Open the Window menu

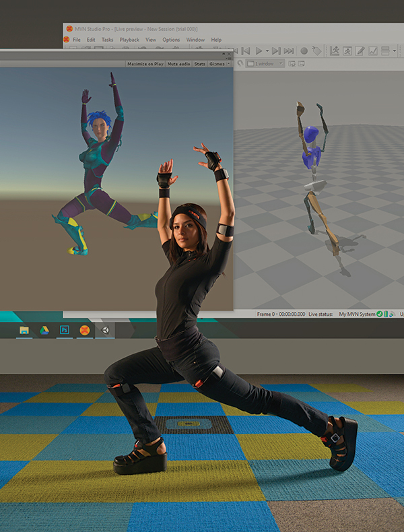196,40
